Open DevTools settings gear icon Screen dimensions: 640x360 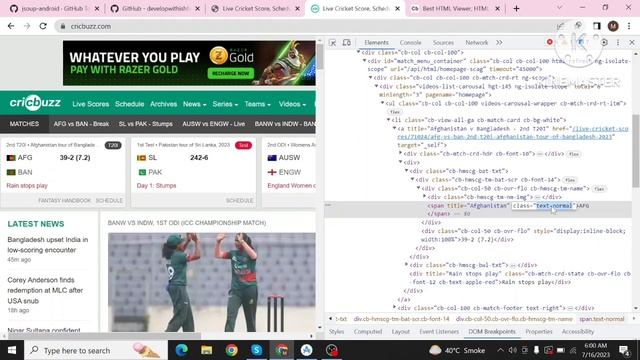point(604,42)
